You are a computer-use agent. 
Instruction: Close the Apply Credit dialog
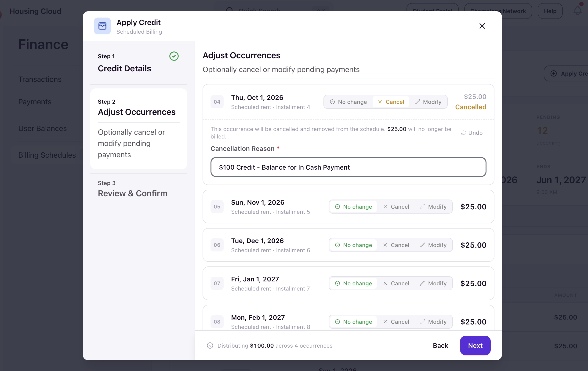pyautogui.click(x=482, y=26)
